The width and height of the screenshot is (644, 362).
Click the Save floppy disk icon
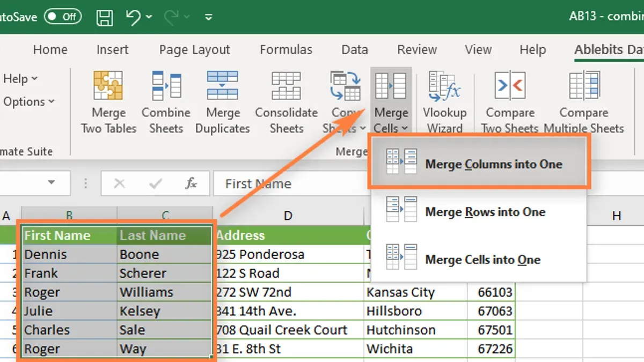(104, 17)
